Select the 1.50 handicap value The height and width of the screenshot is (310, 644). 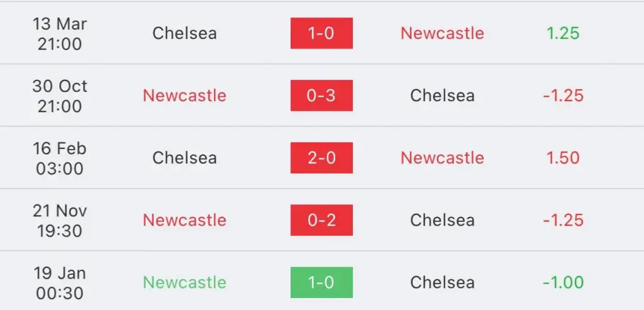click(x=563, y=158)
